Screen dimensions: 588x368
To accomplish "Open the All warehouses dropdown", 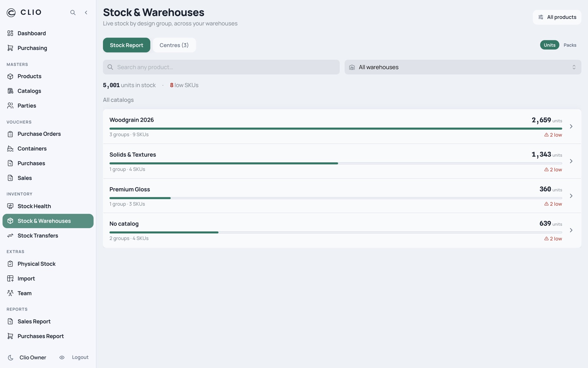I will coord(463,67).
